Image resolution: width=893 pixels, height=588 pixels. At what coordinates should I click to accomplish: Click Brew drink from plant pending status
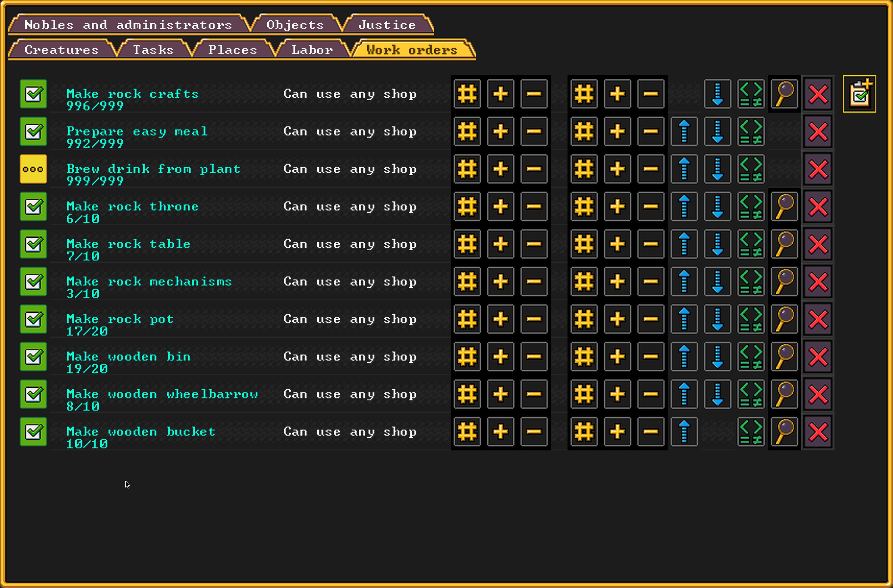[33, 169]
